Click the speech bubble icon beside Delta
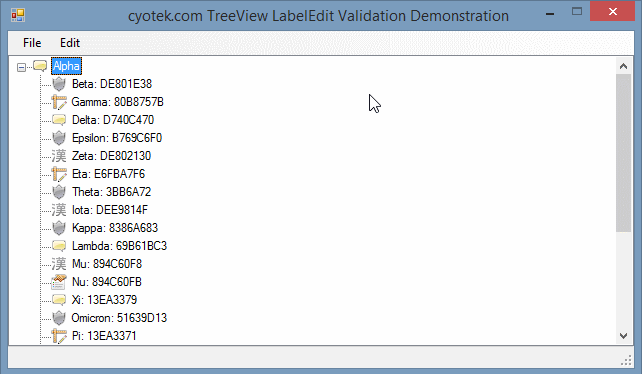The height and width of the screenshot is (374, 642). tap(59, 120)
